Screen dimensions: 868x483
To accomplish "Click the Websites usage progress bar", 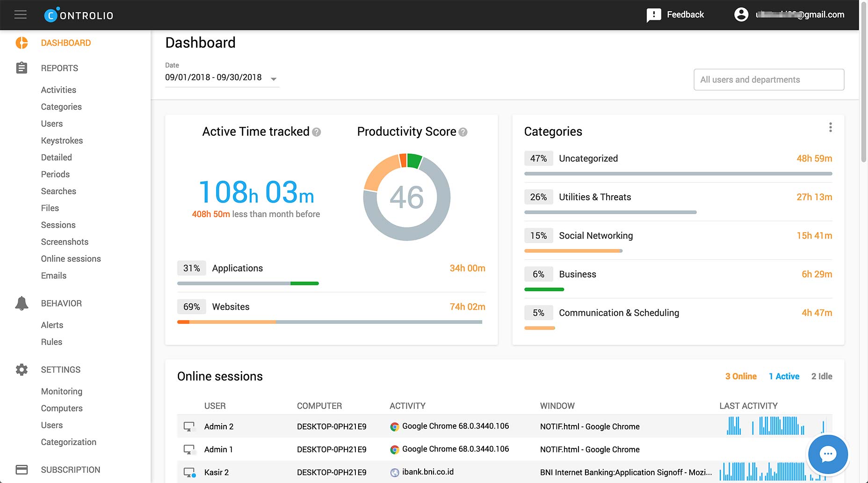I will point(330,322).
